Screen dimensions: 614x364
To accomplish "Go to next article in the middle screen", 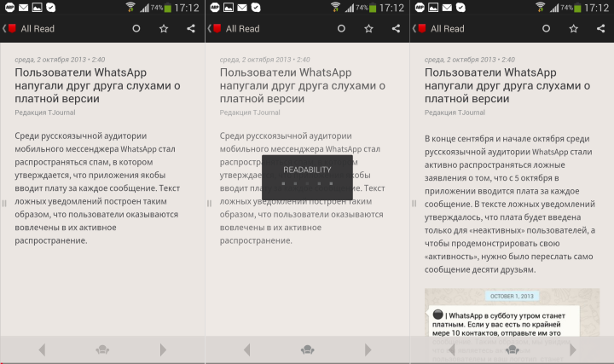I will (368, 350).
